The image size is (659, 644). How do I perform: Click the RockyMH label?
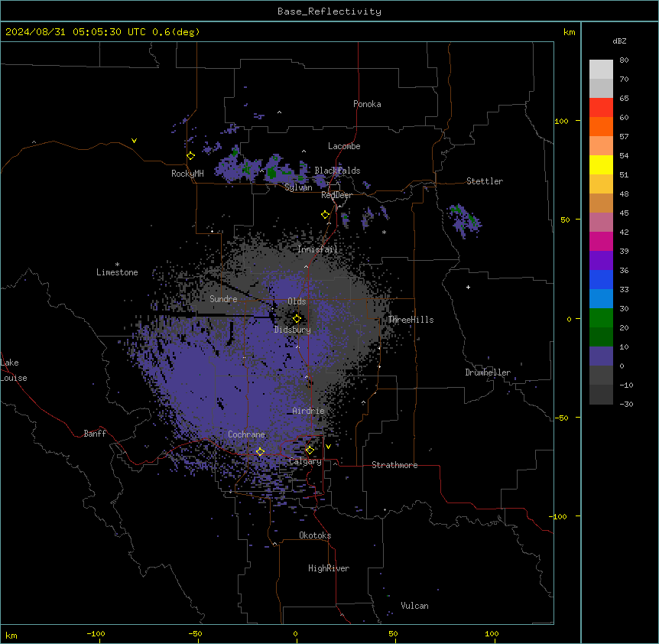click(x=187, y=174)
